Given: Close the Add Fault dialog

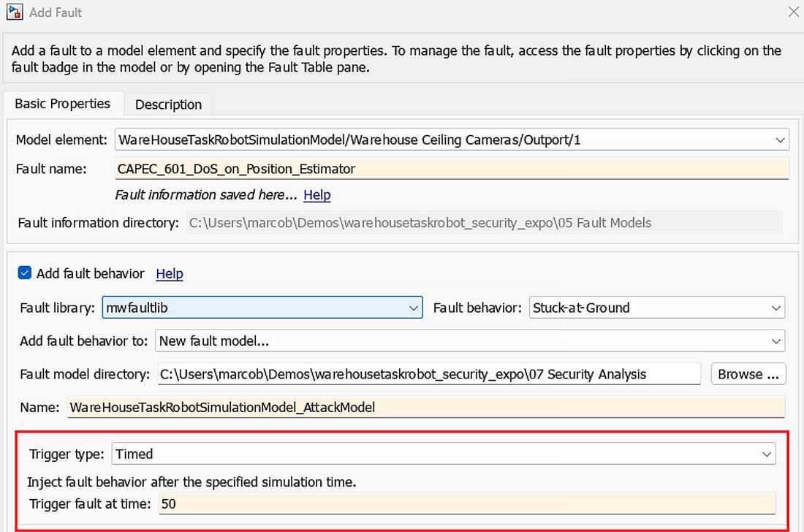Looking at the screenshot, I should [x=793, y=12].
